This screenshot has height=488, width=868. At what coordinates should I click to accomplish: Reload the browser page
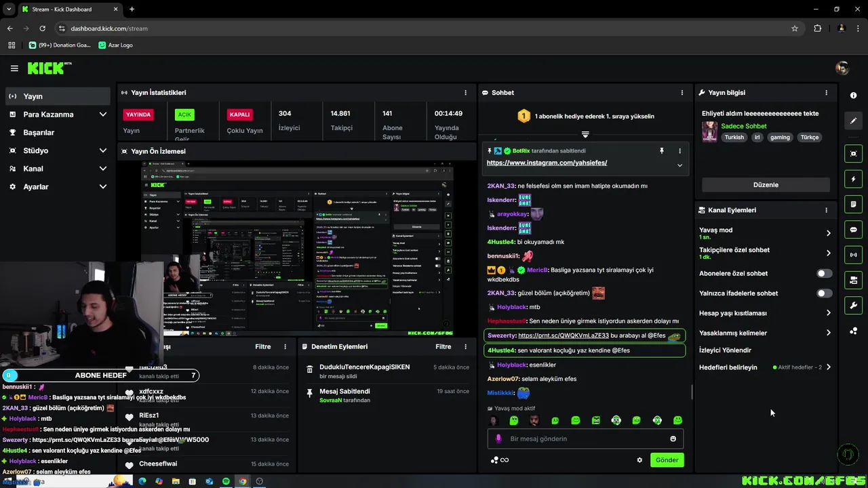(42, 28)
